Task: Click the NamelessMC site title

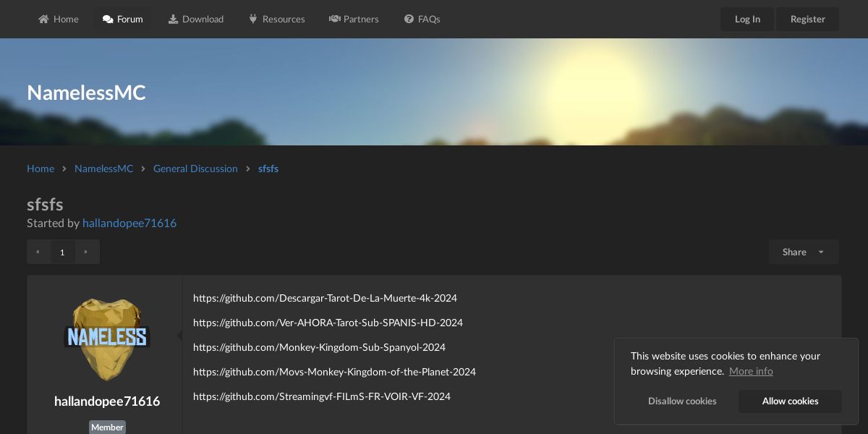Action: 86,93
